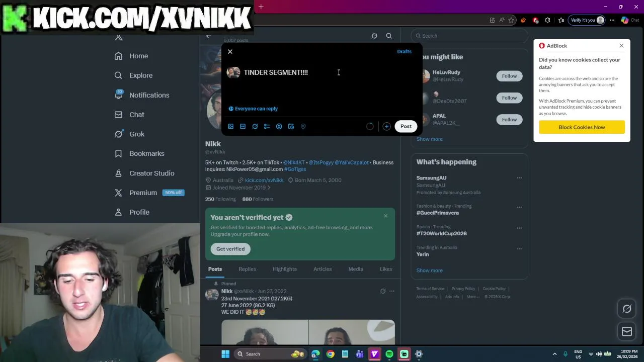Open 250 Following list
Screen dimensions: 644x362
point(220,199)
